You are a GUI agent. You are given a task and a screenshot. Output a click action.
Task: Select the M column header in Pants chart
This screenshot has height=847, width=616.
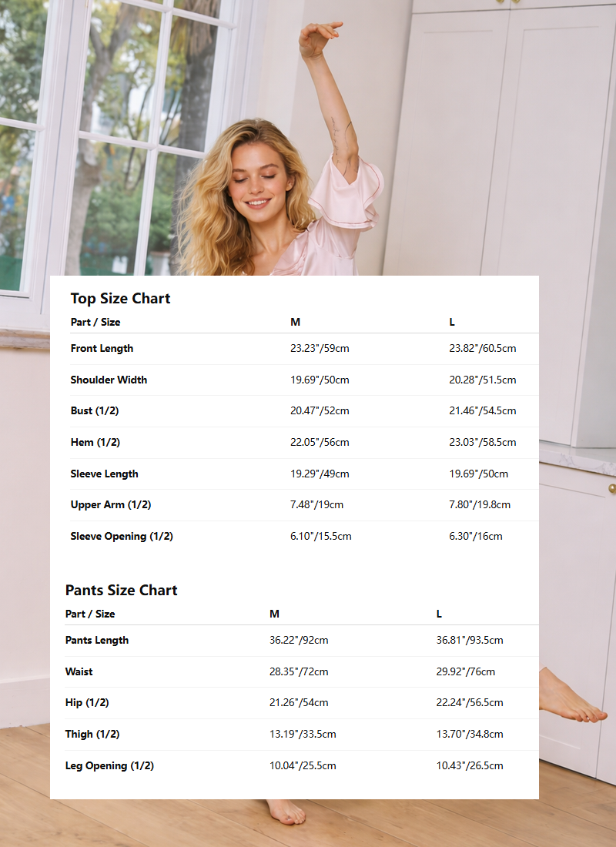pos(274,614)
